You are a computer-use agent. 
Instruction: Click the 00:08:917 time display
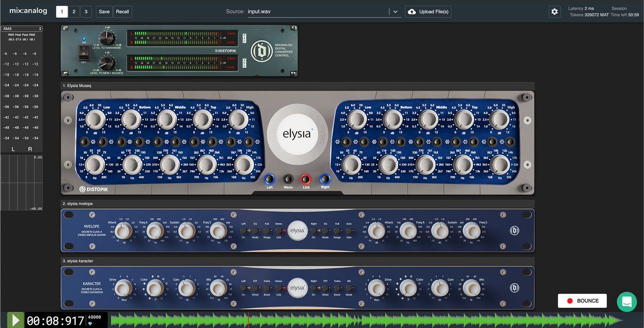pos(55,321)
